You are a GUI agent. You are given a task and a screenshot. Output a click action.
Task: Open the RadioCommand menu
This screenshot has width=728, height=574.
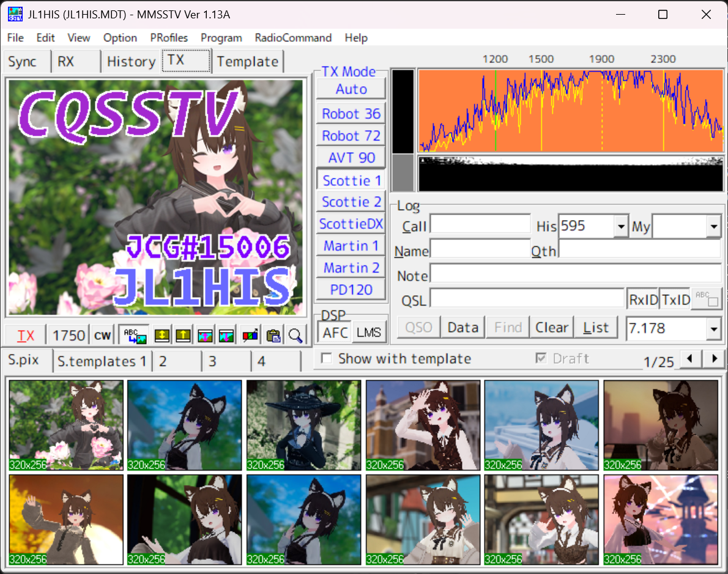tap(293, 38)
